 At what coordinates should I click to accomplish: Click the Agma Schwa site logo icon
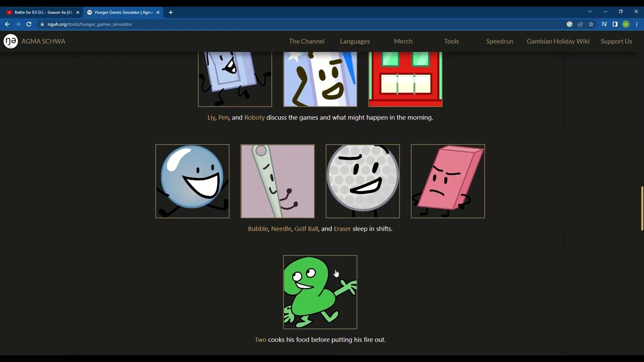(x=11, y=41)
